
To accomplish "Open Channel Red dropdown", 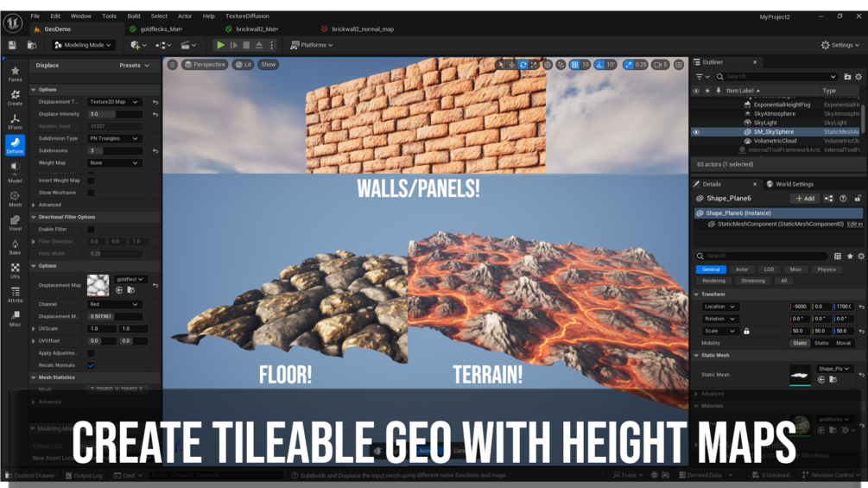I will pyautogui.click(x=114, y=304).
